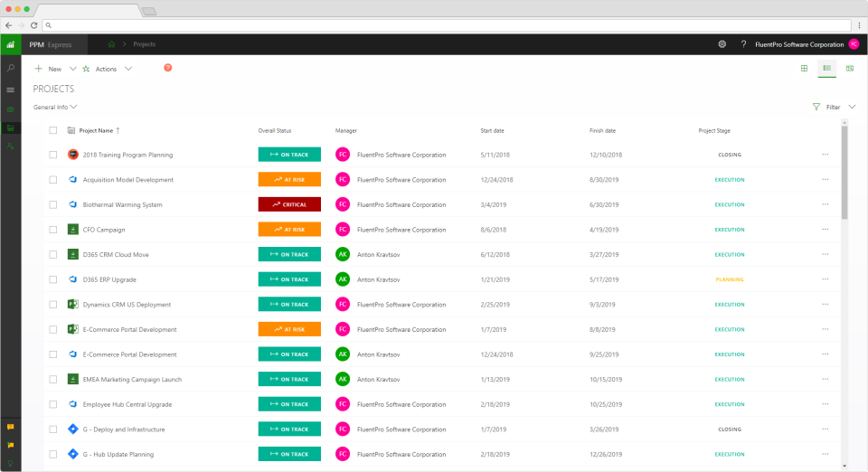This screenshot has width=868, height=472.
Task: Open the browser menu dots
Action: coord(860,25)
